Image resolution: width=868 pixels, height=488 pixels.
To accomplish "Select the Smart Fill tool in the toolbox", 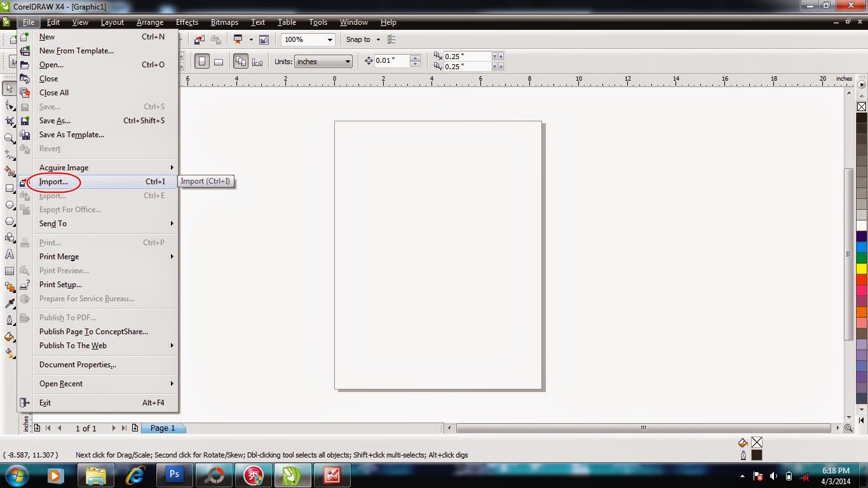I will coord(9,171).
